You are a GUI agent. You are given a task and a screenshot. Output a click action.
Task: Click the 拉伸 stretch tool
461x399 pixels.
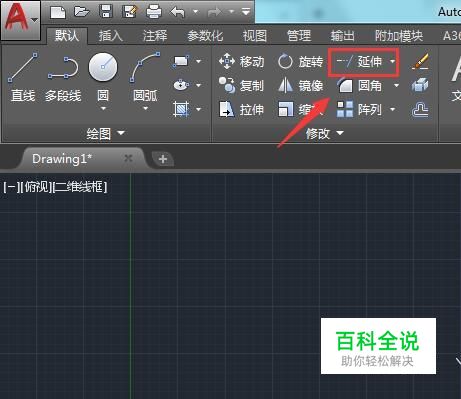[242, 109]
